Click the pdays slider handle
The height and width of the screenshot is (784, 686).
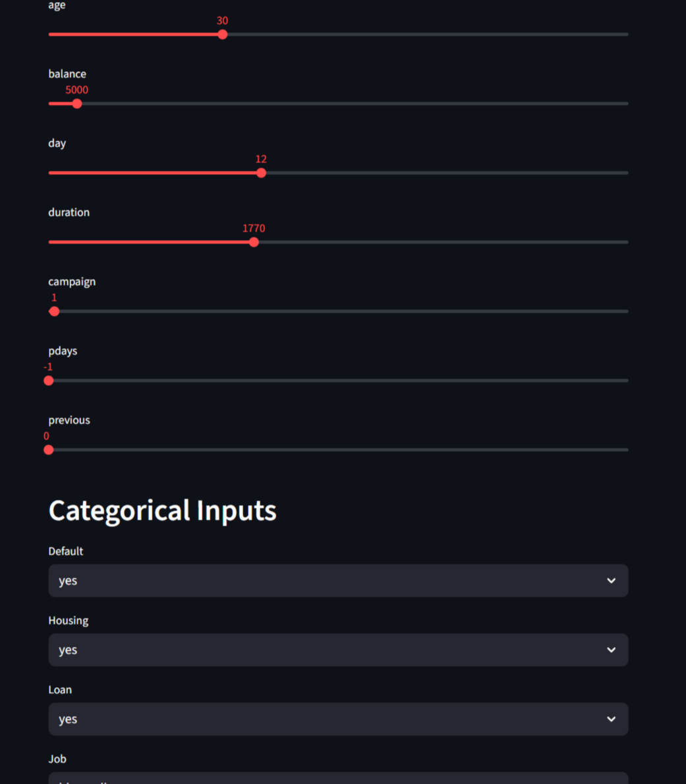pyautogui.click(x=49, y=380)
